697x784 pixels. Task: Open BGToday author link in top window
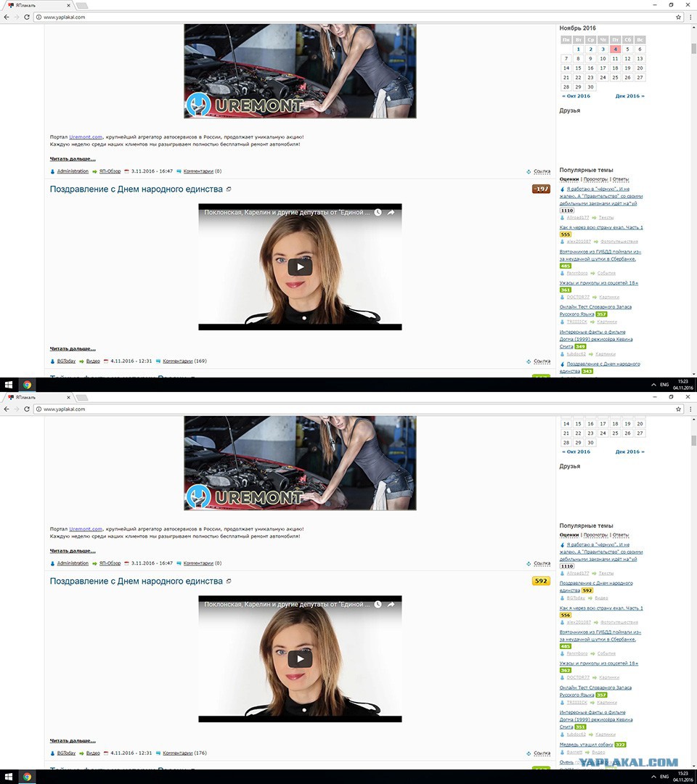[x=66, y=361]
